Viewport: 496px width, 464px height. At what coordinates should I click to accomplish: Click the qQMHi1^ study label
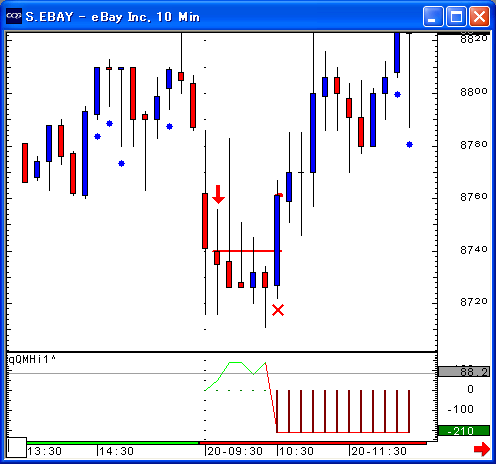(32, 359)
